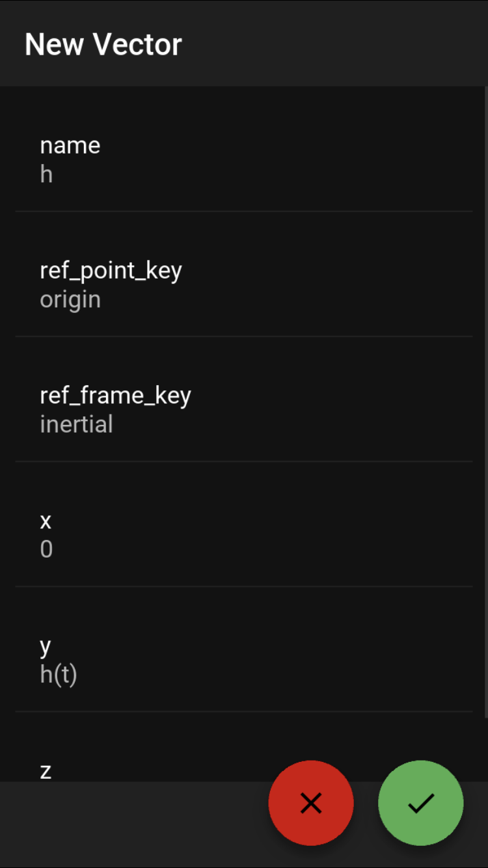
Task: Change the "inertial" reference frame value
Action: point(77,424)
